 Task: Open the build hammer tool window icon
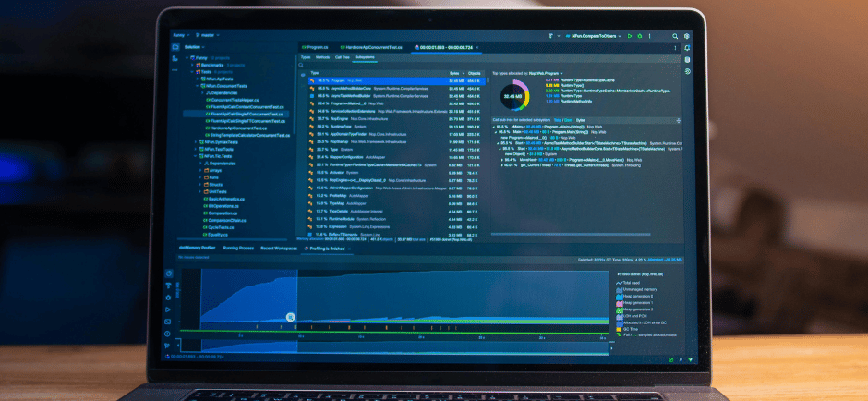click(168, 286)
